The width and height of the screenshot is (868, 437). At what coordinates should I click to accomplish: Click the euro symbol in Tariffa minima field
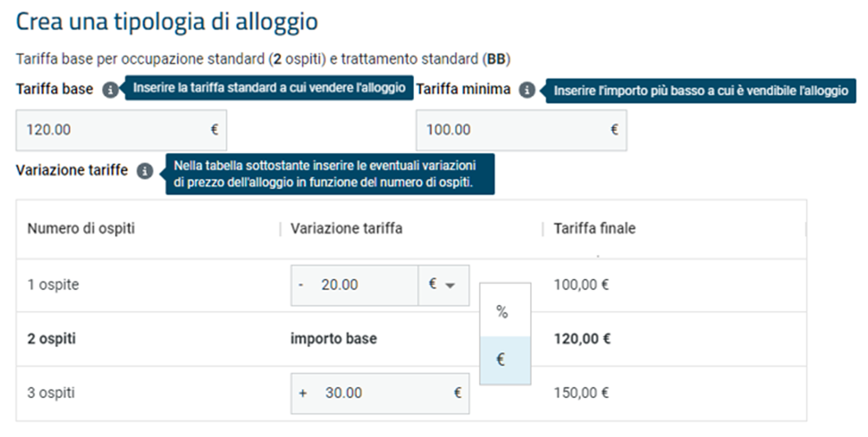[x=615, y=130]
